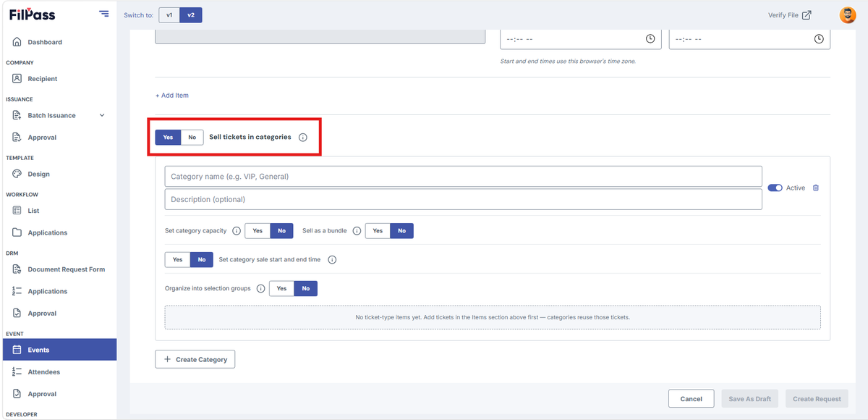Focus the Description (optional) field
868x420 pixels.
click(x=463, y=199)
